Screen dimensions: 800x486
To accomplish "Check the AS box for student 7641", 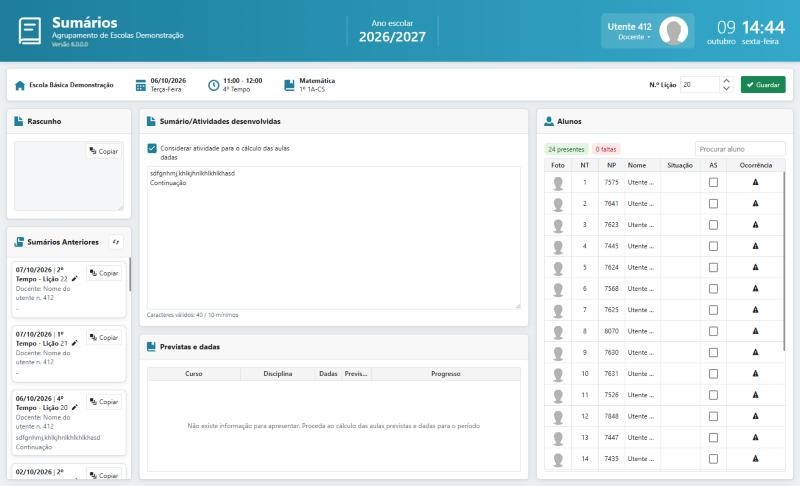I will click(713, 203).
